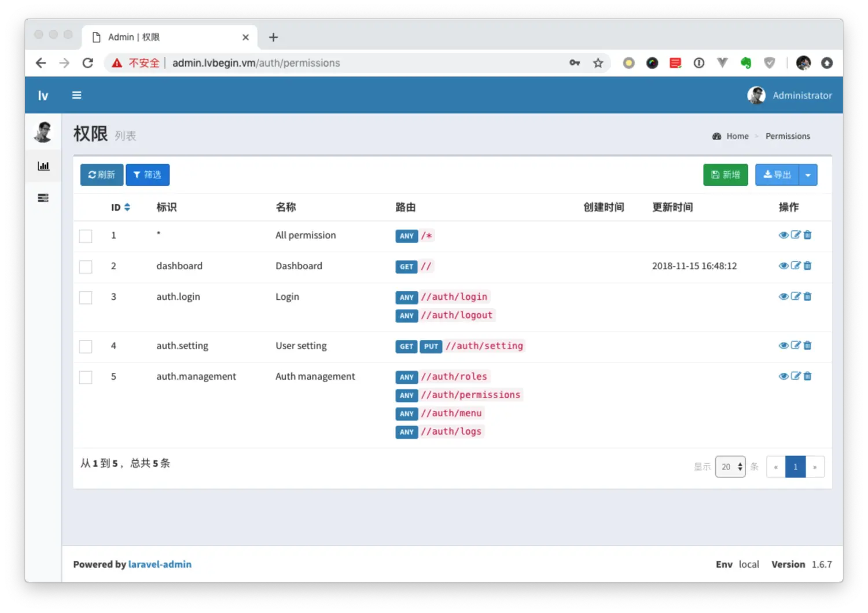Expand the export dropdown caret
868x613 pixels.
point(808,175)
